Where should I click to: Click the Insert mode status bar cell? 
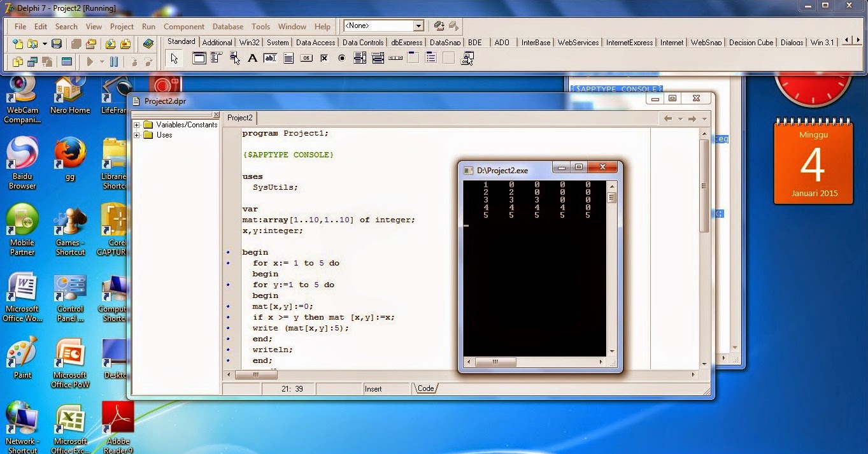tap(386, 388)
